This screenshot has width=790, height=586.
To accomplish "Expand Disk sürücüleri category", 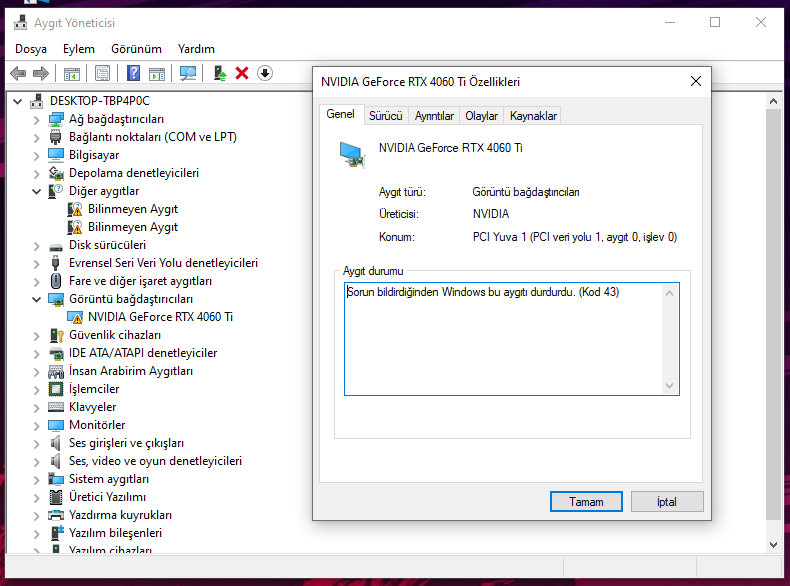I will 36,246.
